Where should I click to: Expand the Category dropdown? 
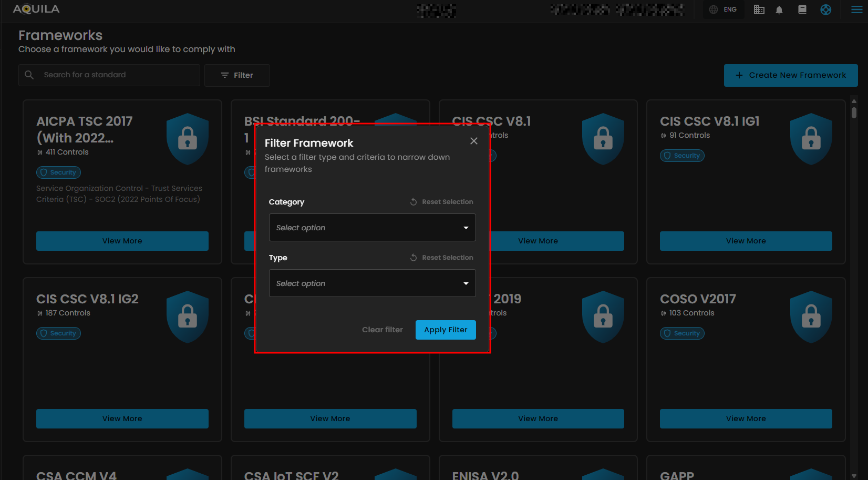coord(372,228)
